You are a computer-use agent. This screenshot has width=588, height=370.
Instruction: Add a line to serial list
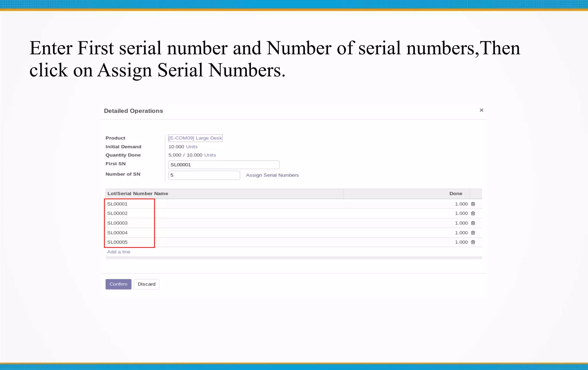tap(119, 252)
